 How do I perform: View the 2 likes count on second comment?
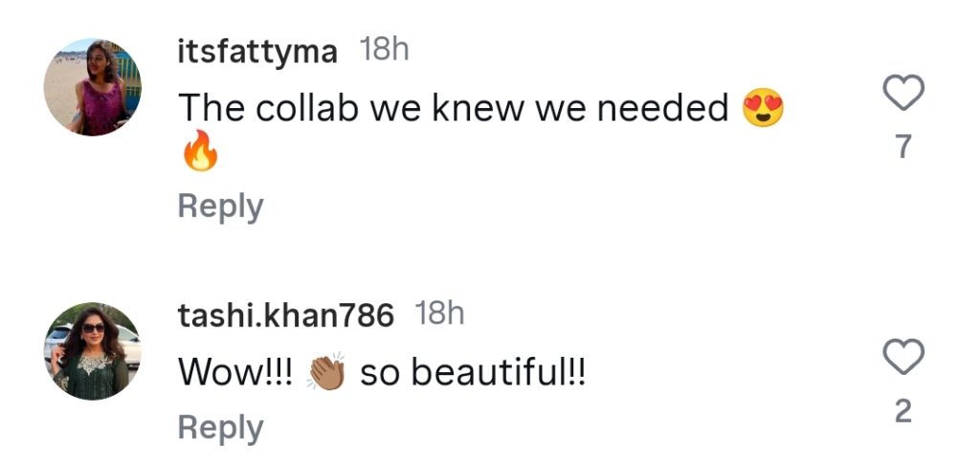tap(902, 412)
